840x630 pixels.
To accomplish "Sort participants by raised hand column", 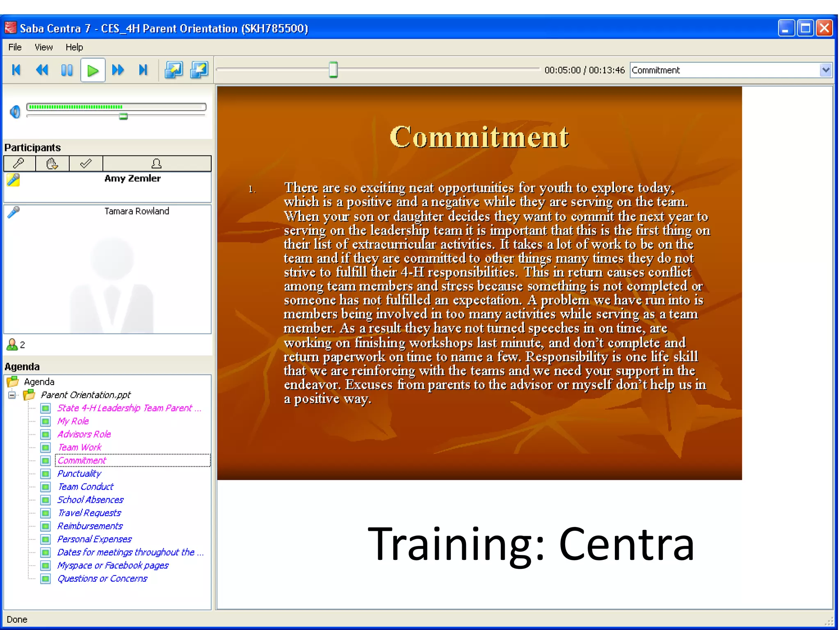I will pos(52,164).
